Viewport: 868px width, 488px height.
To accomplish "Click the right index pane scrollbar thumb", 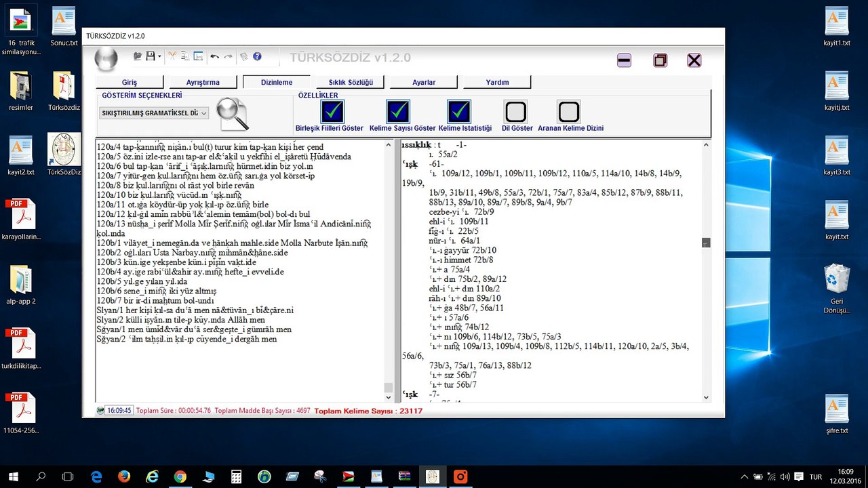I will 706,243.
